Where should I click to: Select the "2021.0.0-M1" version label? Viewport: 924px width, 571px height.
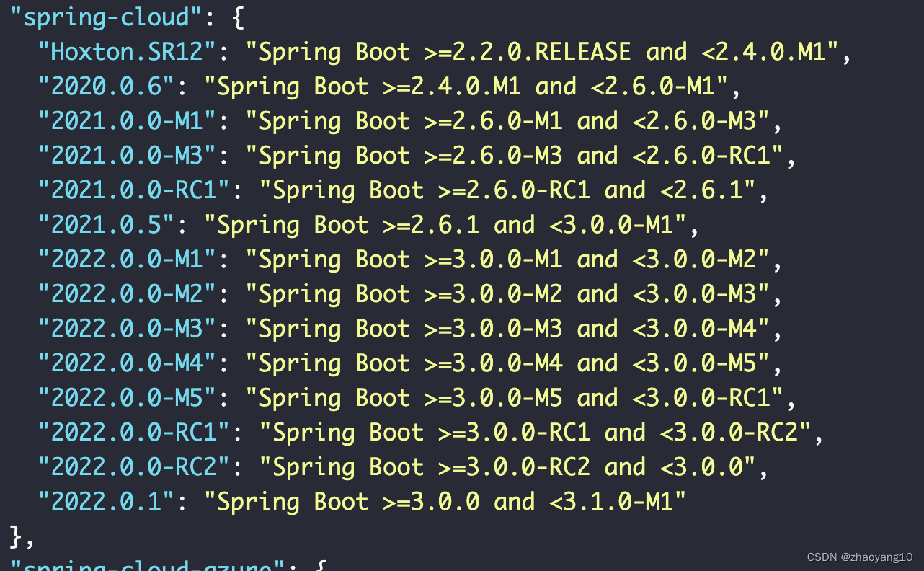(124, 120)
